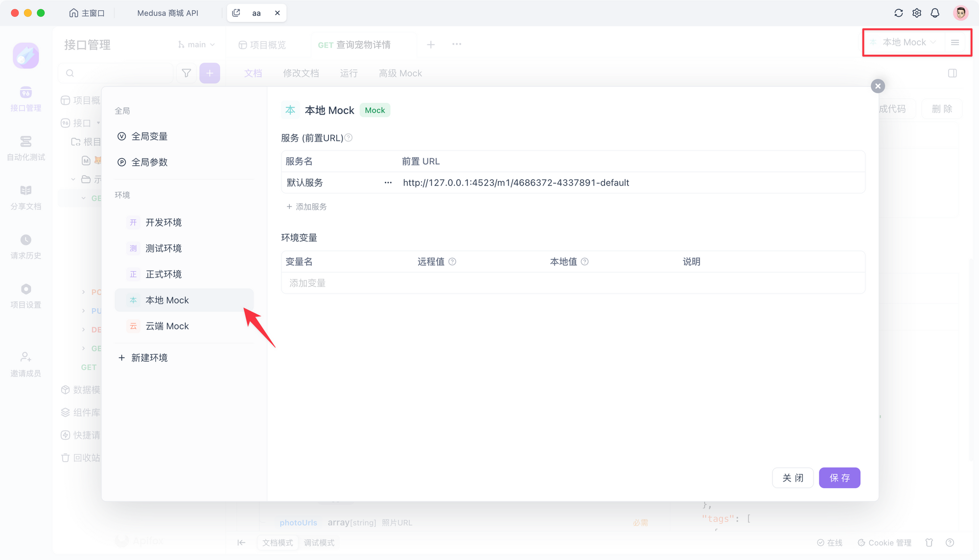This screenshot has height=560, width=979.
Task: Switch to 调试模式
Action: [x=319, y=543]
